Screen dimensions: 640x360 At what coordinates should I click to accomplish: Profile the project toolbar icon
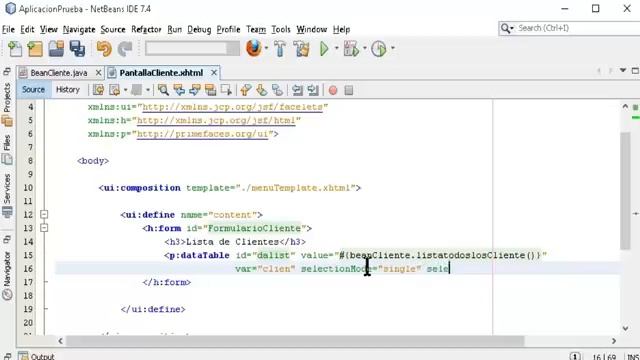pyautogui.click(x=379, y=49)
